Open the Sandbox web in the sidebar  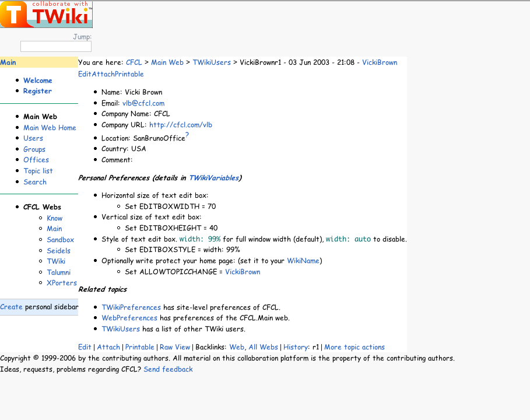click(x=60, y=239)
